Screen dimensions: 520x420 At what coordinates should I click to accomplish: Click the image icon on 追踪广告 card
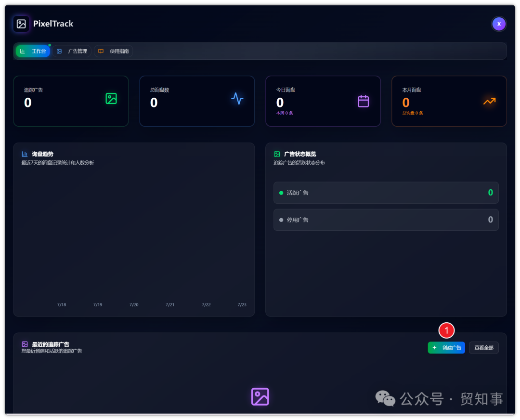(112, 98)
